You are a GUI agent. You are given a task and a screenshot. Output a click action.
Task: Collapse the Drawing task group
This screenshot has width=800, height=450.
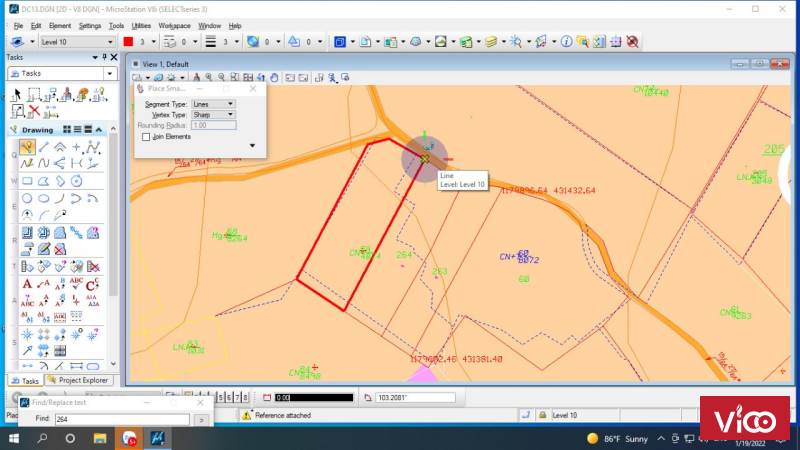pyautogui.click(x=99, y=130)
